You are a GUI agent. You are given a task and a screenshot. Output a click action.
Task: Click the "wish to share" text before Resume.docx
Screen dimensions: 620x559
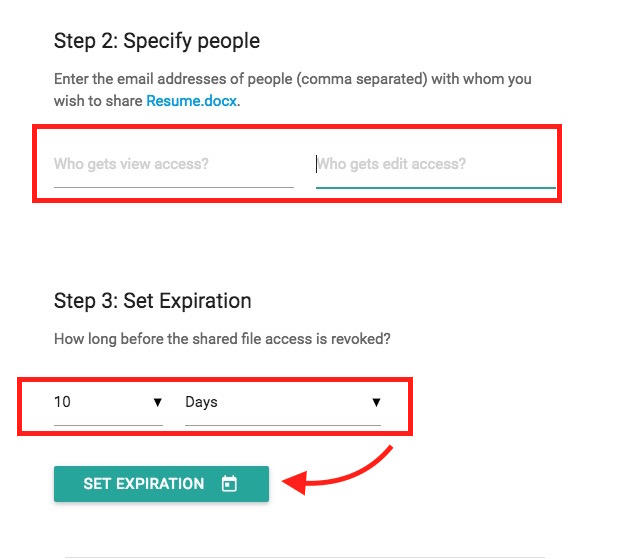point(99,101)
